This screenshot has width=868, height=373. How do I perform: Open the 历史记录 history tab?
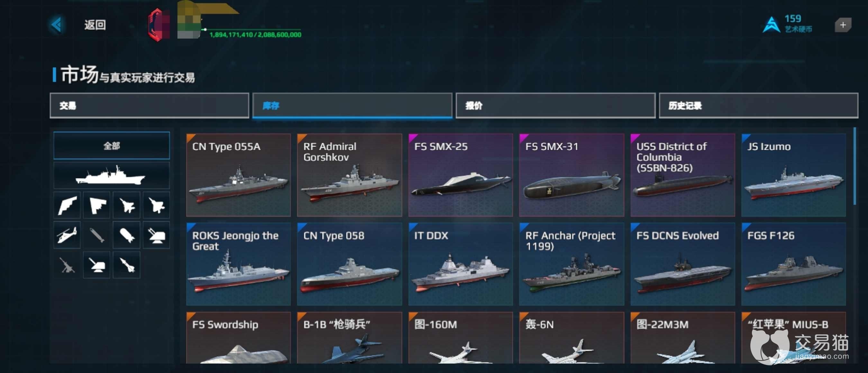(x=758, y=106)
